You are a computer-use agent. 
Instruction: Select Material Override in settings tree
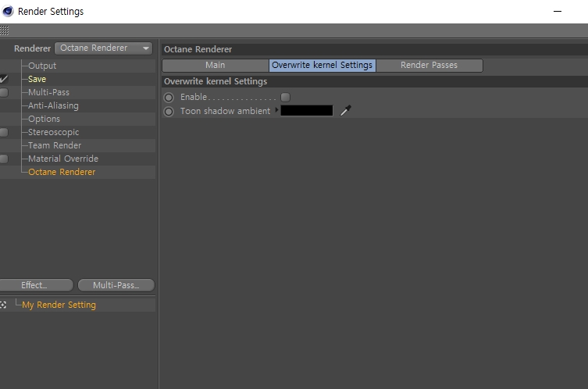(63, 159)
